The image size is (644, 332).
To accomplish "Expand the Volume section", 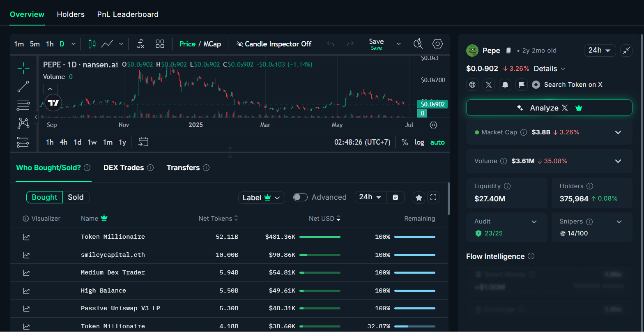I will (x=618, y=161).
